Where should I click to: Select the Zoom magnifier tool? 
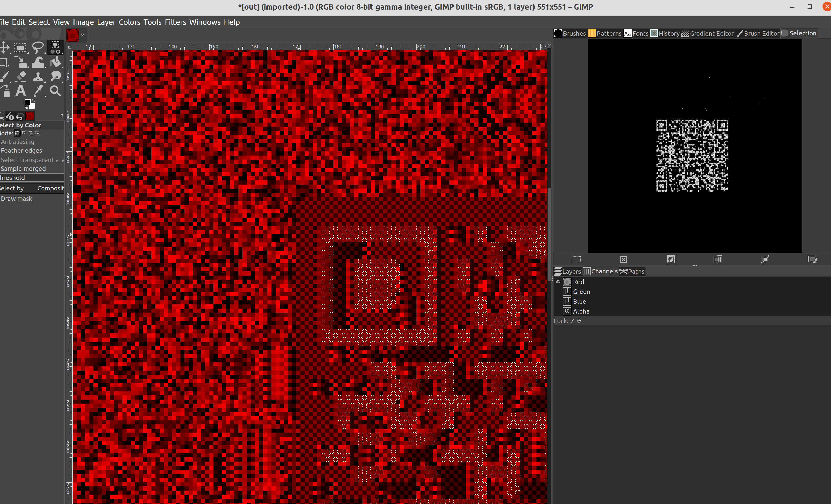click(55, 91)
